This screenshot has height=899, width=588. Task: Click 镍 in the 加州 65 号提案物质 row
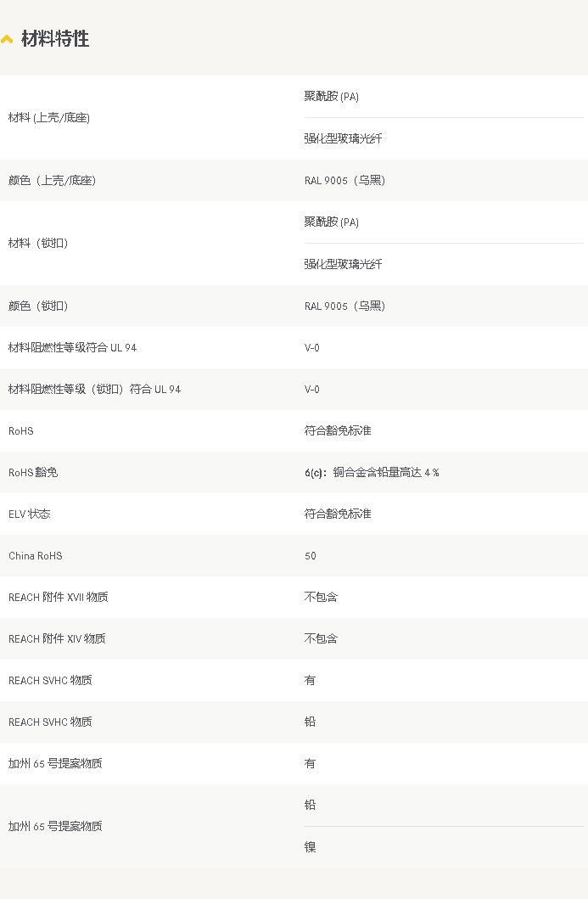tap(310, 847)
